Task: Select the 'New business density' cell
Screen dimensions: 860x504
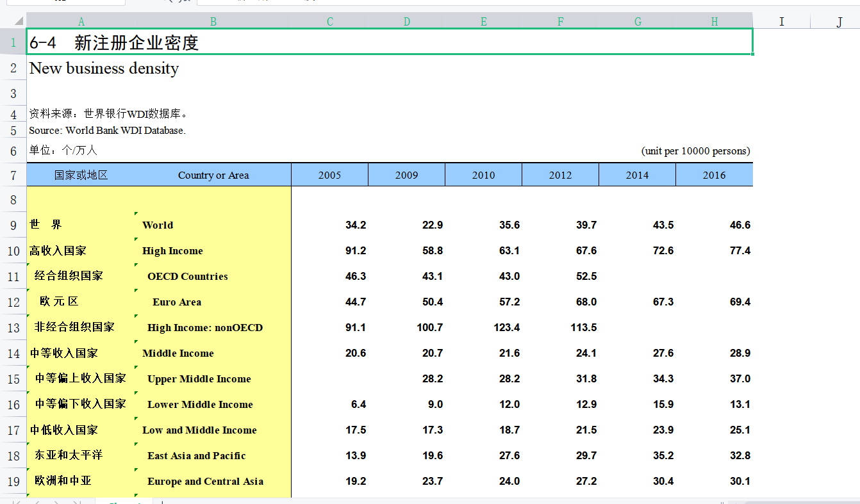Action: 104,69
